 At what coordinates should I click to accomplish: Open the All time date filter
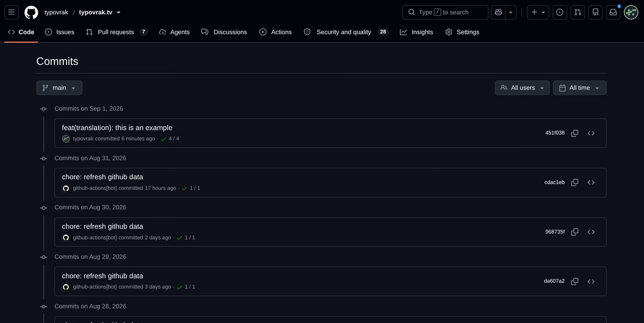click(580, 88)
